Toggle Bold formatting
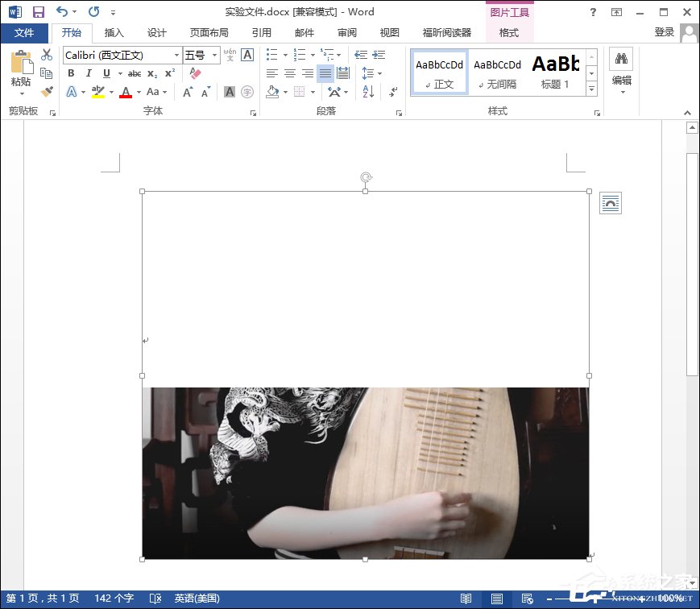The image size is (700, 609). point(71,73)
